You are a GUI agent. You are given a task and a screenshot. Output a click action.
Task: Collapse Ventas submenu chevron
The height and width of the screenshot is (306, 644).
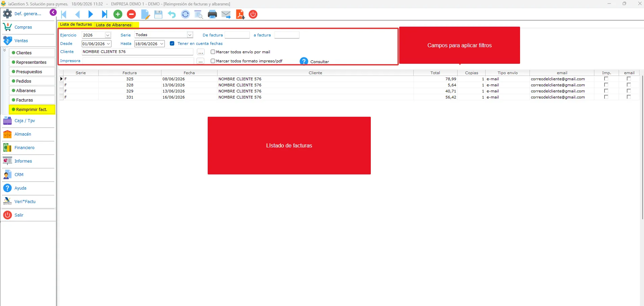[x=5, y=50]
